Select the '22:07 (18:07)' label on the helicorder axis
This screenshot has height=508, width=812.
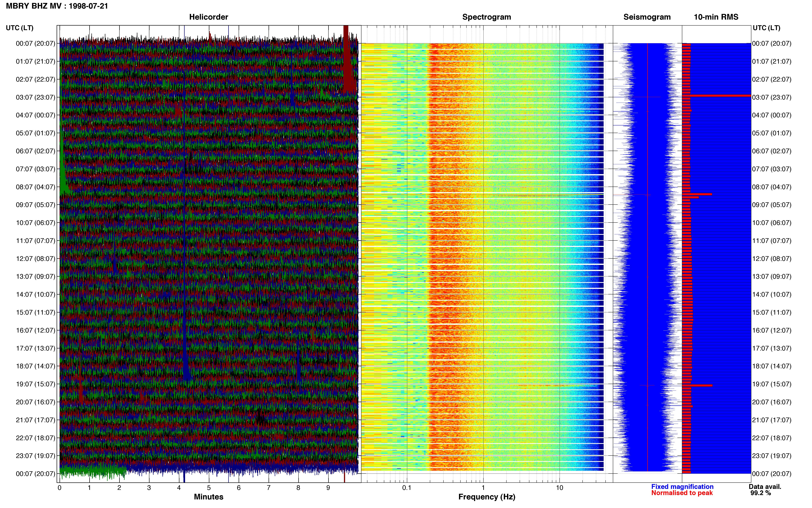(35, 438)
